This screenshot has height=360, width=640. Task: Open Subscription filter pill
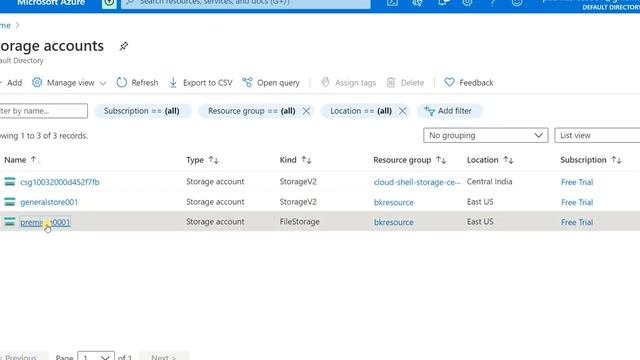(x=142, y=111)
